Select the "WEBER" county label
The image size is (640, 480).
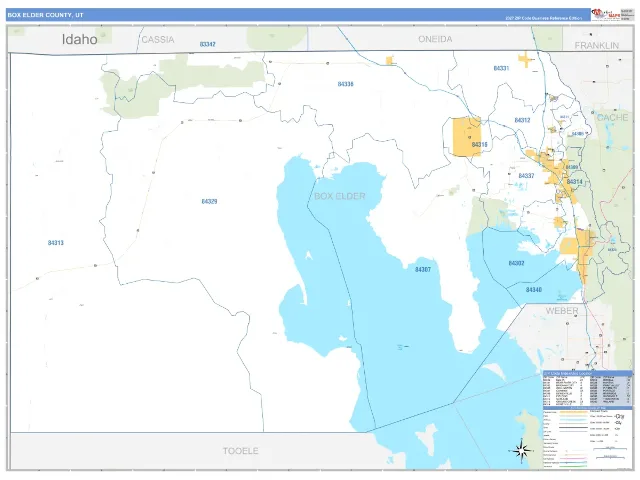[x=562, y=311]
